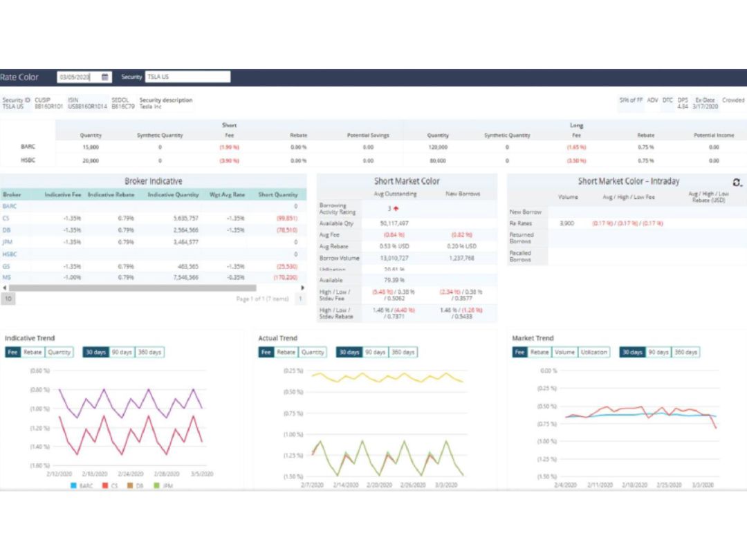Select Quantity in Actual Trend
This screenshot has width=747, height=560.
pos(313,353)
